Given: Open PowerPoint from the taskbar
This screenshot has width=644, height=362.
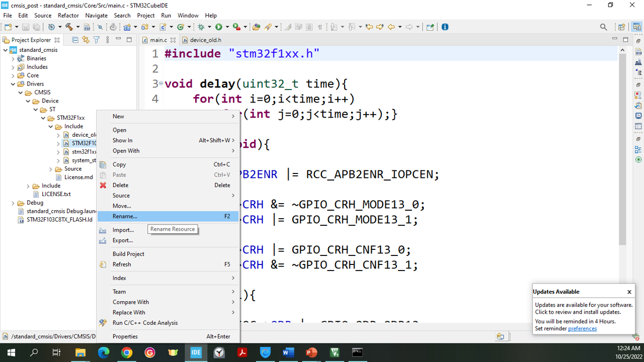Looking at the screenshot, I should pyautogui.click(x=311, y=352).
